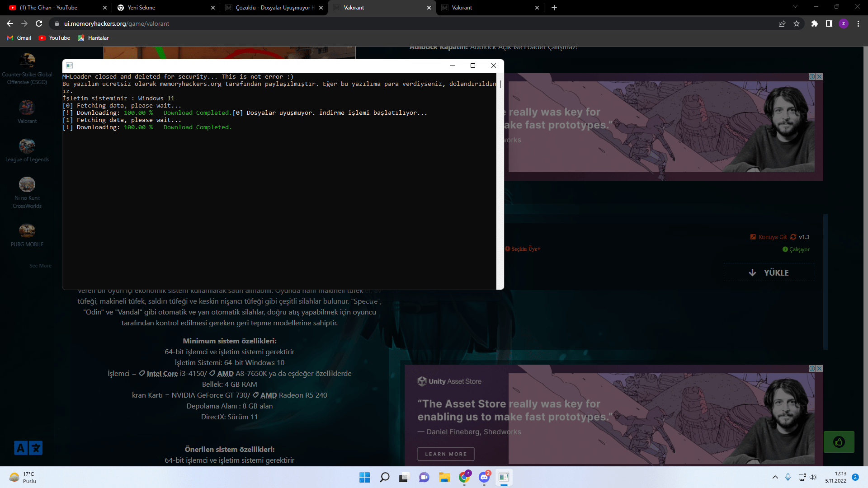The image size is (868, 488).
Task: Select Ni no Kuni: CrossWorlds in sidebar
Action: pyautogui.click(x=27, y=193)
